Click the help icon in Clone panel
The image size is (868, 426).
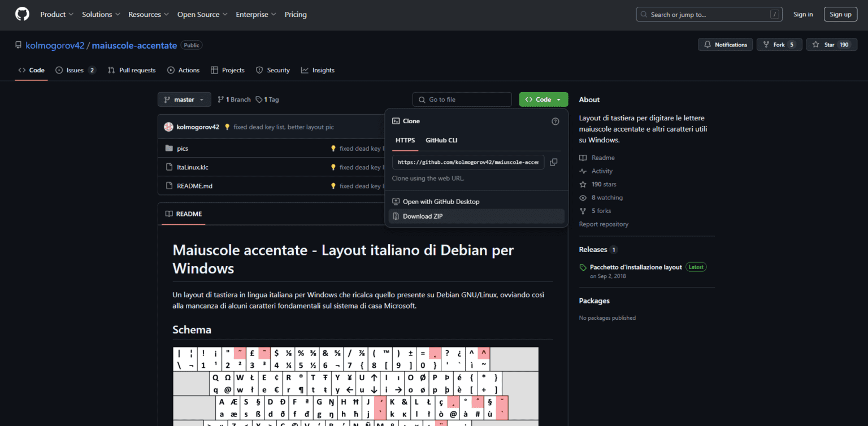click(555, 121)
